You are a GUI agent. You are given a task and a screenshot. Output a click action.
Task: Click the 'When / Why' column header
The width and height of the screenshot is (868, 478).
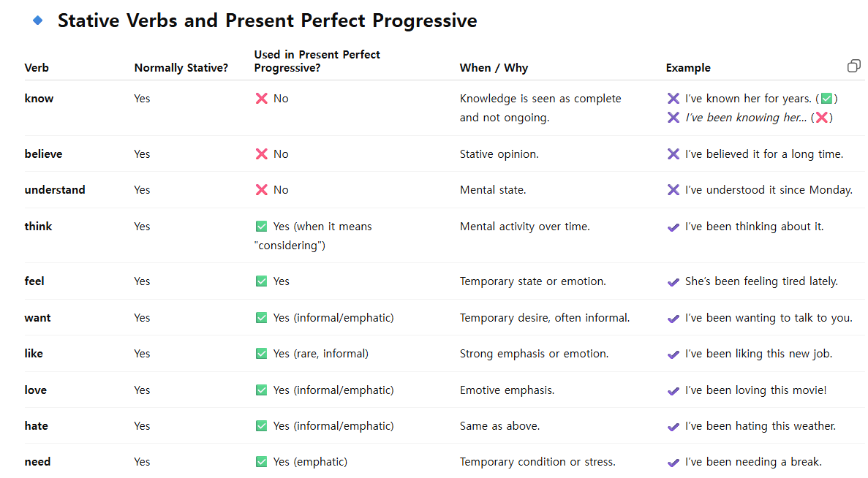(x=494, y=68)
